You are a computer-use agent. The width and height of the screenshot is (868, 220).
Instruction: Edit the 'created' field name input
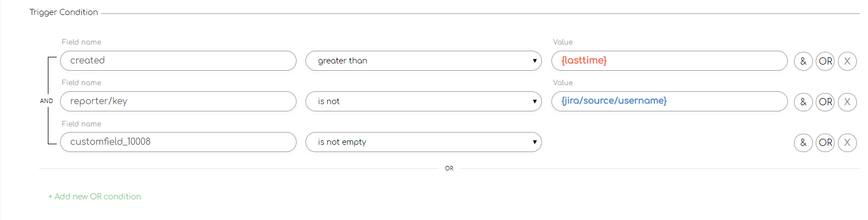tap(178, 61)
